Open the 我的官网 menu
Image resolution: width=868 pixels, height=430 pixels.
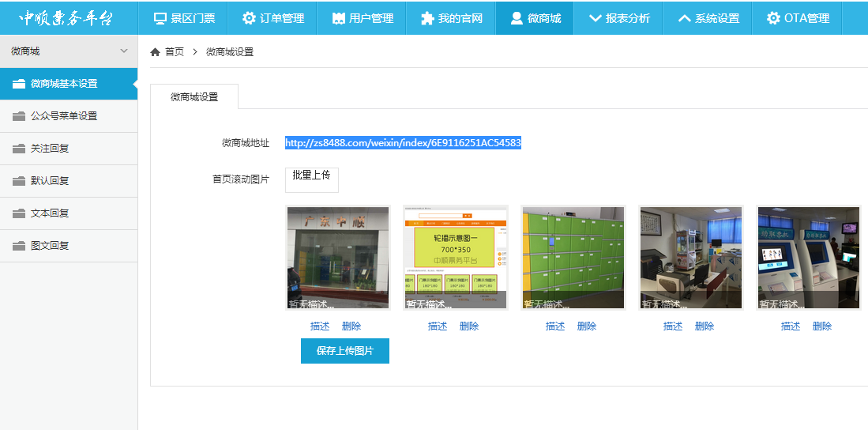(451, 18)
